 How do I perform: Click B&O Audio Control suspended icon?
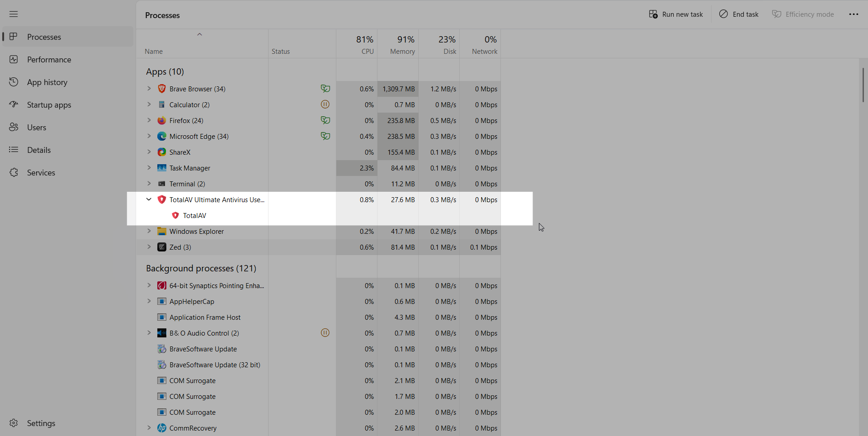point(325,333)
